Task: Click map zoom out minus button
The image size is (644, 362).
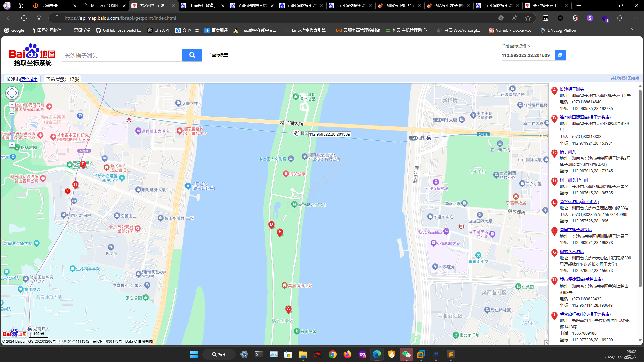Action: pos(12,145)
